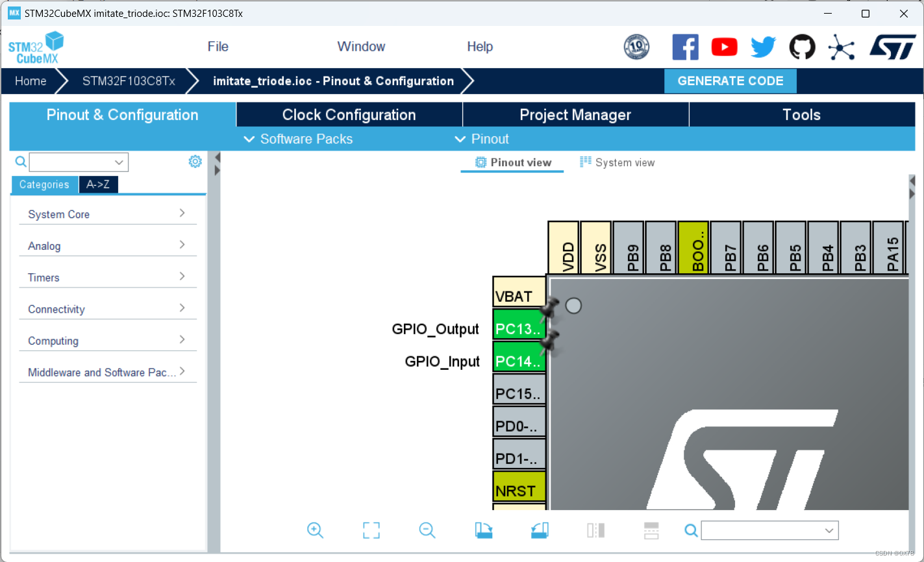Switch to the A->Z tab

click(x=98, y=185)
